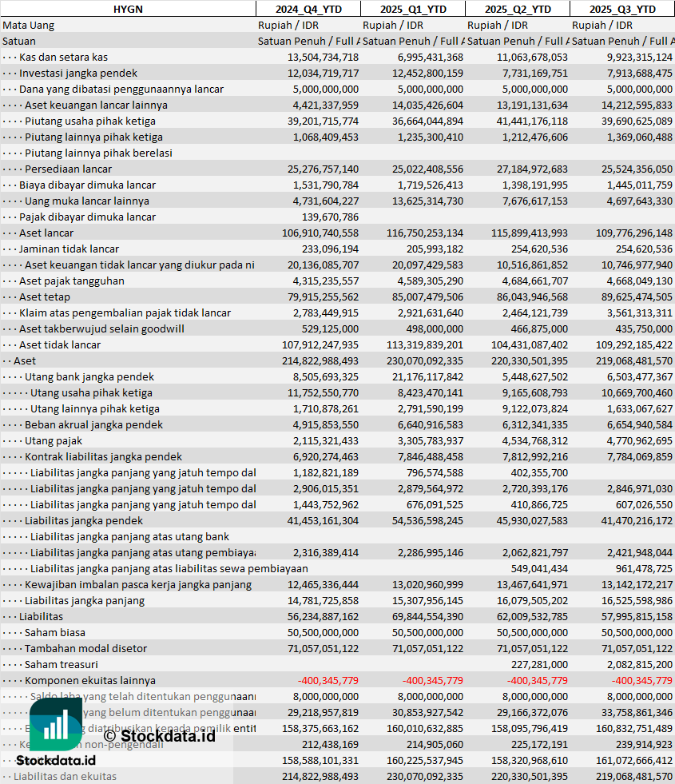Screen dimensions: 675x784
Task: Select the Mata Uang row label
Action: [29, 25]
